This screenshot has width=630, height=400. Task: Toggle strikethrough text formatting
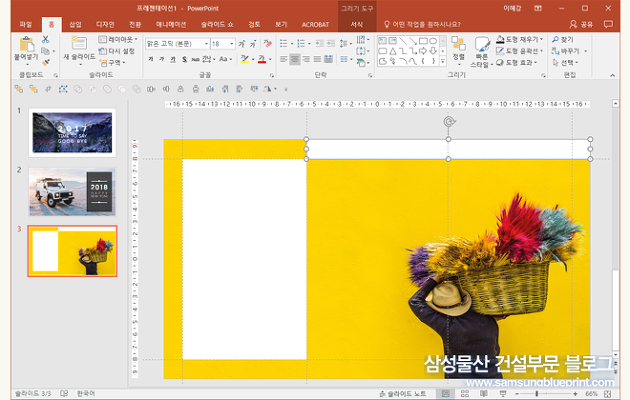coord(195,59)
